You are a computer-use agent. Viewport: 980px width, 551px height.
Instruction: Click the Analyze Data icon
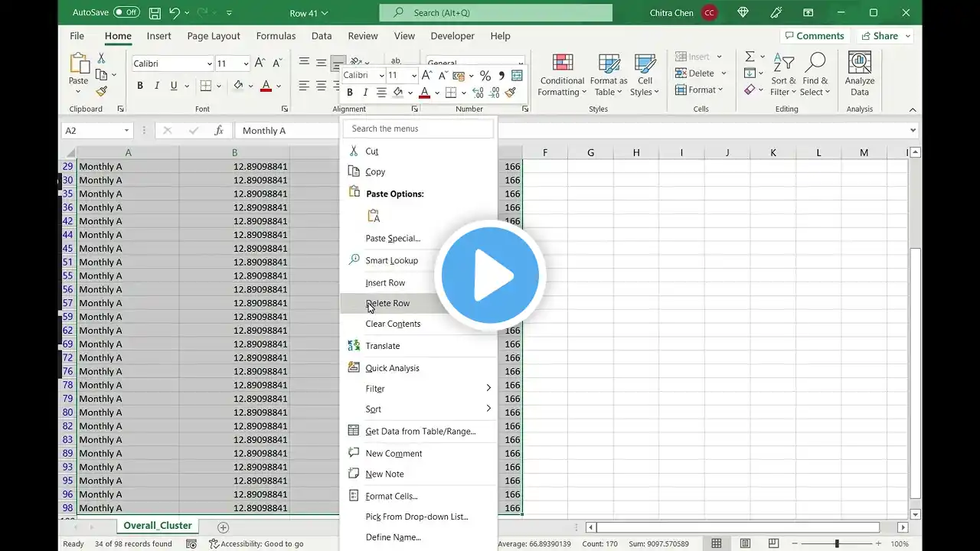[x=859, y=64]
